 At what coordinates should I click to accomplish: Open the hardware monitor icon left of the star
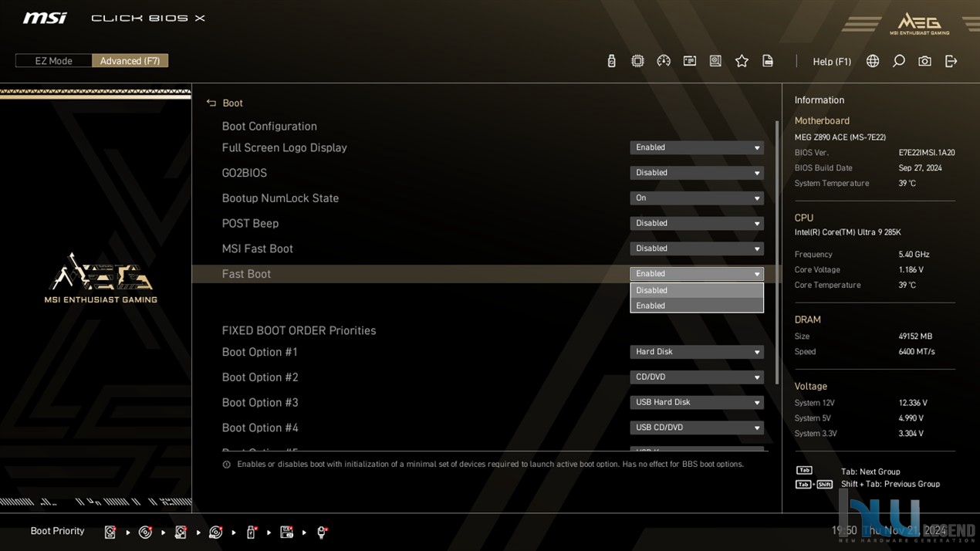click(715, 61)
